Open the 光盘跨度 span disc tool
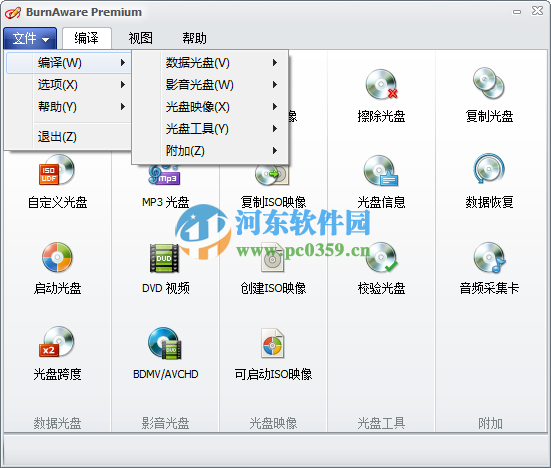The height and width of the screenshot is (468, 551). pos(57,354)
